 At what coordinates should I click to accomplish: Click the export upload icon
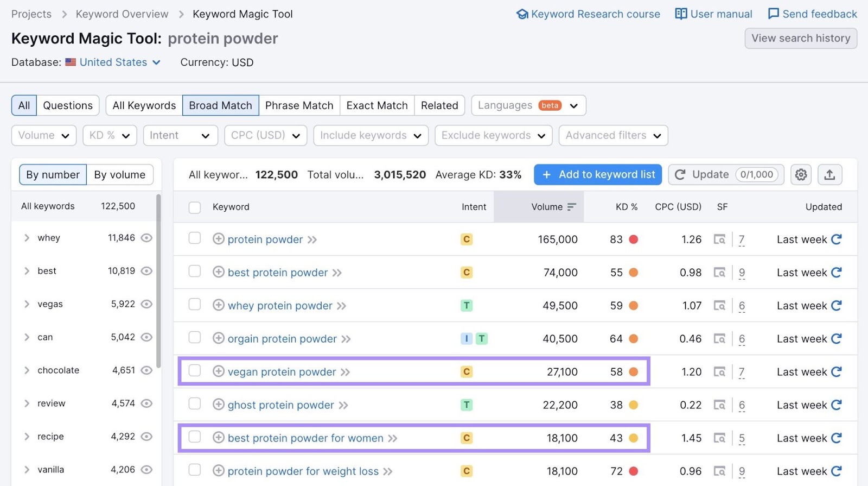tap(829, 175)
